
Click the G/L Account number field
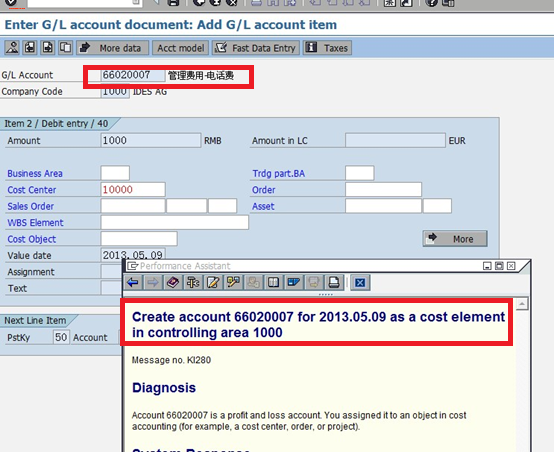click(x=133, y=75)
